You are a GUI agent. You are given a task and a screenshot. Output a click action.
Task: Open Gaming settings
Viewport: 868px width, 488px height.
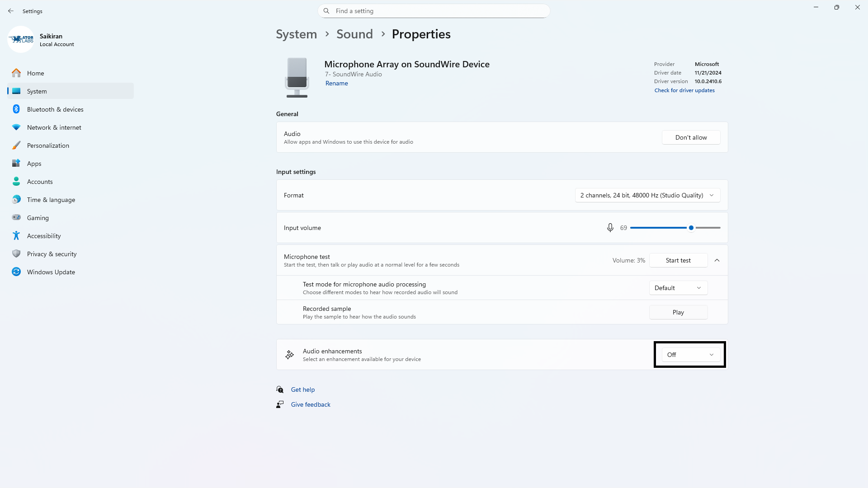[x=38, y=217]
